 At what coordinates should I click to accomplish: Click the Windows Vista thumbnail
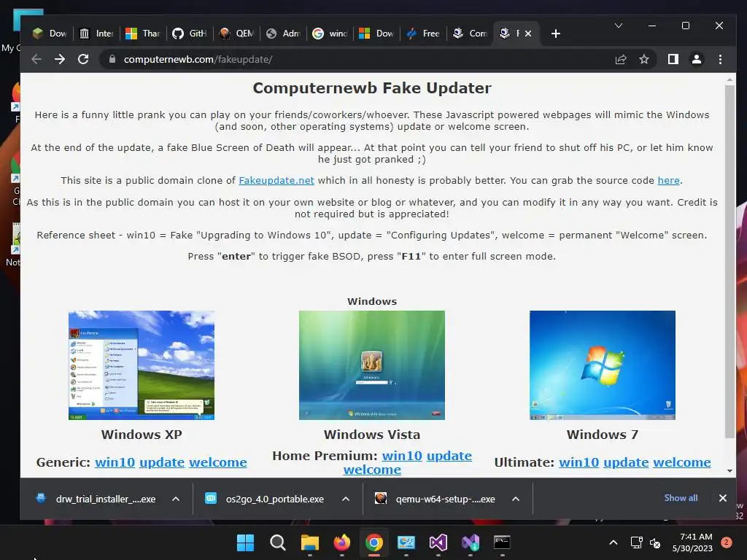(372, 365)
